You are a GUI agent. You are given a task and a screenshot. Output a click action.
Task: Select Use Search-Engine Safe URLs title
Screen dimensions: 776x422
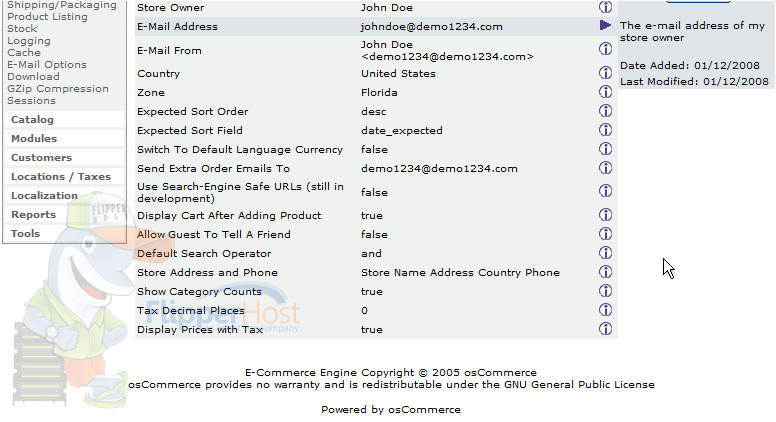pos(241,192)
